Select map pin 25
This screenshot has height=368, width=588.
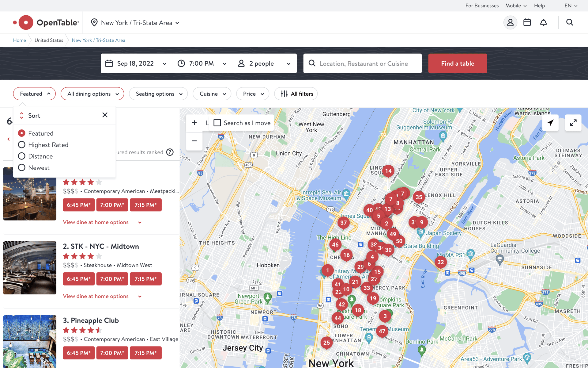point(327,343)
